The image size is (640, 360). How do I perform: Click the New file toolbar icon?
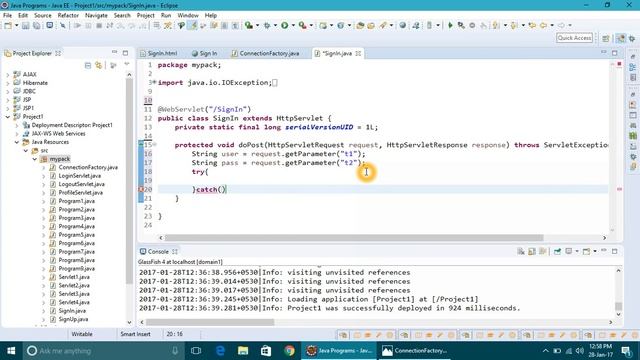pyautogui.click(x=8, y=25)
